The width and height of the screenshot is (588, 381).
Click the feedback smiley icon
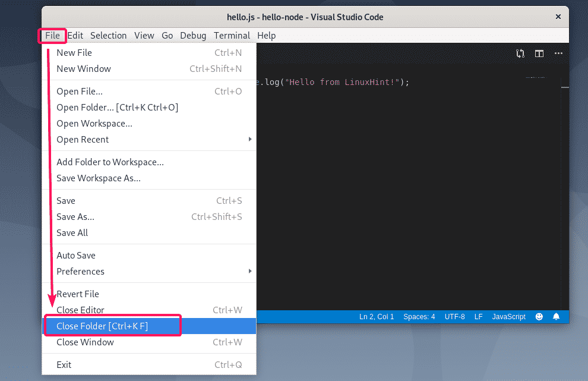(539, 316)
